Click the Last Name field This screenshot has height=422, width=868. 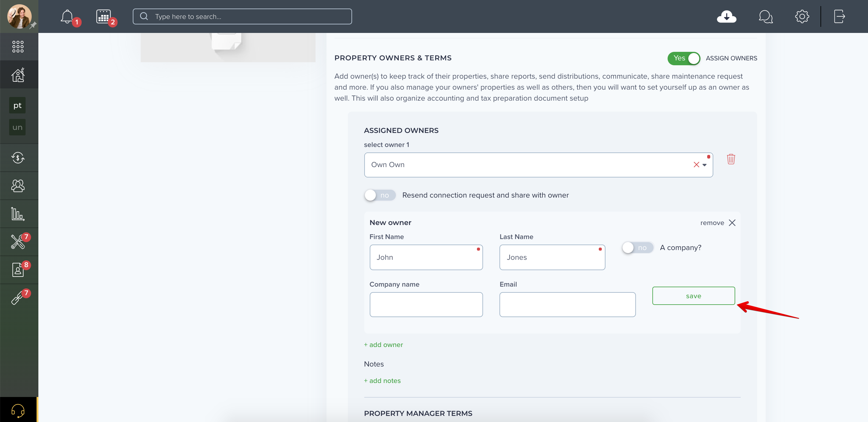coord(552,257)
